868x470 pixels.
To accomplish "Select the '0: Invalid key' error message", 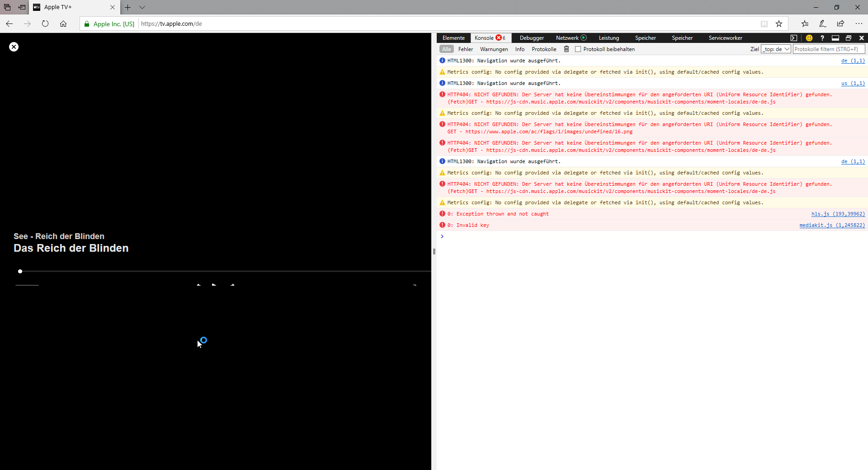I will coord(468,226).
